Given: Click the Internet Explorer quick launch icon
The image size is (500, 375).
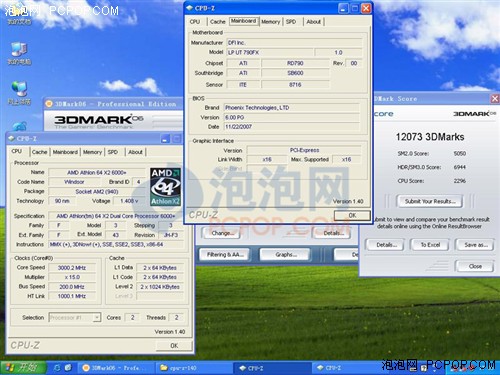Looking at the screenshot, I should (57, 368).
